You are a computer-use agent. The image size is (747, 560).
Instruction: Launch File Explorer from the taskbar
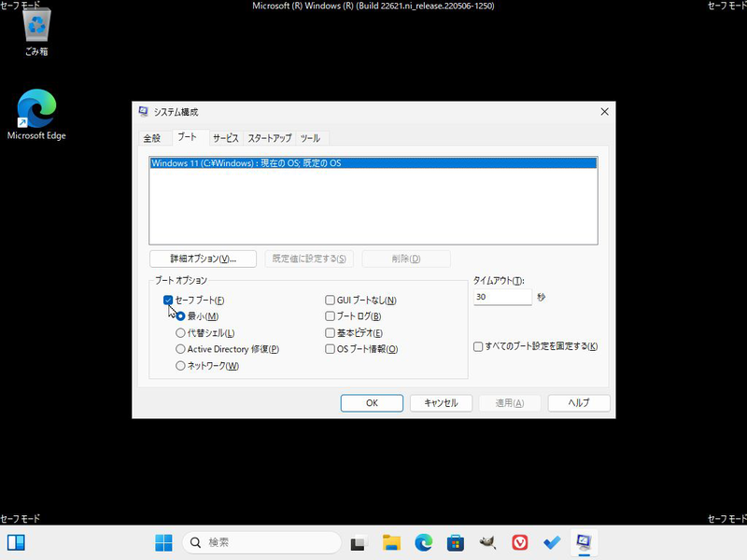[x=391, y=542]
